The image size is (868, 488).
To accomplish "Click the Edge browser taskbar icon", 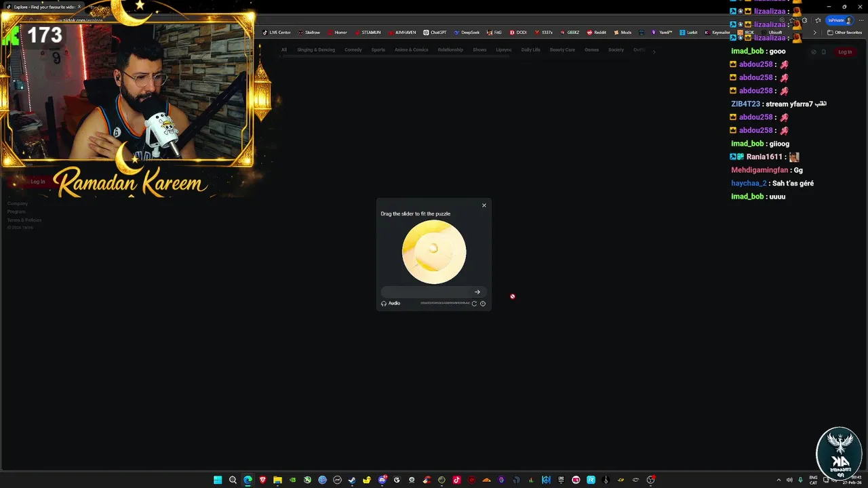I will tap(248, 480).
